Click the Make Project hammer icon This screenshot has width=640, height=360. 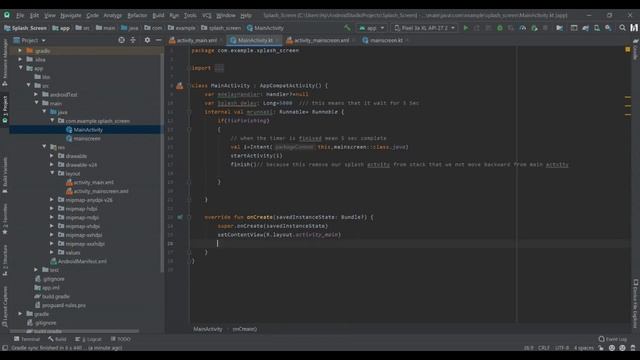click(347, 28)
